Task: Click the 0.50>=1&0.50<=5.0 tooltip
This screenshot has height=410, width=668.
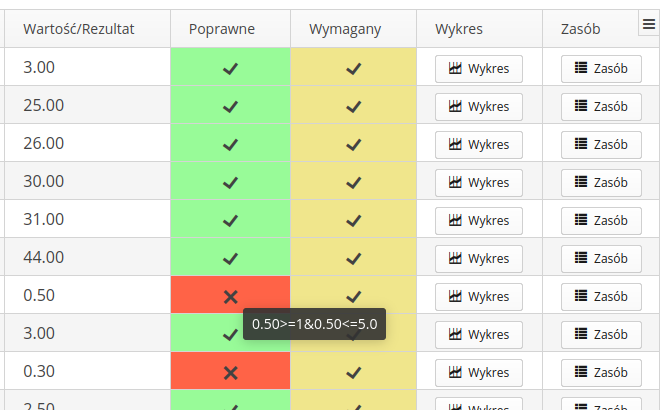Action: point(314,324)
